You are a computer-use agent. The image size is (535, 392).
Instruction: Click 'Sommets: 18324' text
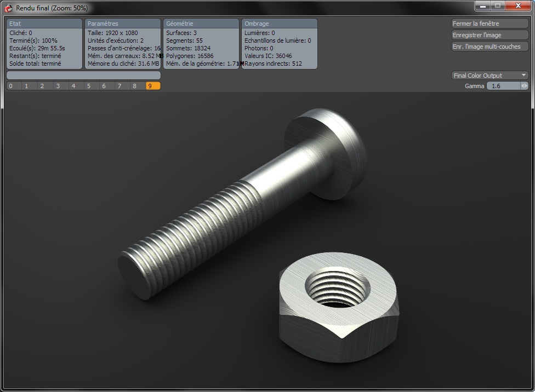click(x=189, y=48)
